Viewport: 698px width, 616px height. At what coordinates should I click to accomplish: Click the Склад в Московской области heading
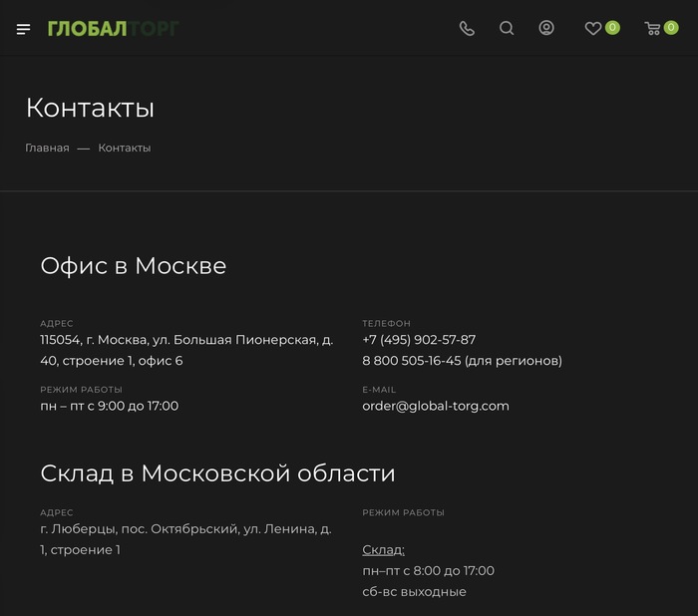[217, 473]
